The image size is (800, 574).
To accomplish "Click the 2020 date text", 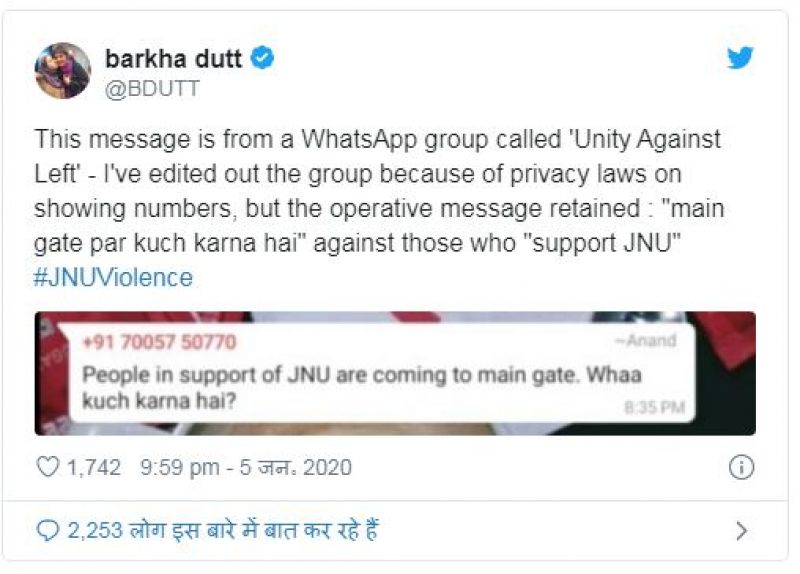I will [328, 467].
